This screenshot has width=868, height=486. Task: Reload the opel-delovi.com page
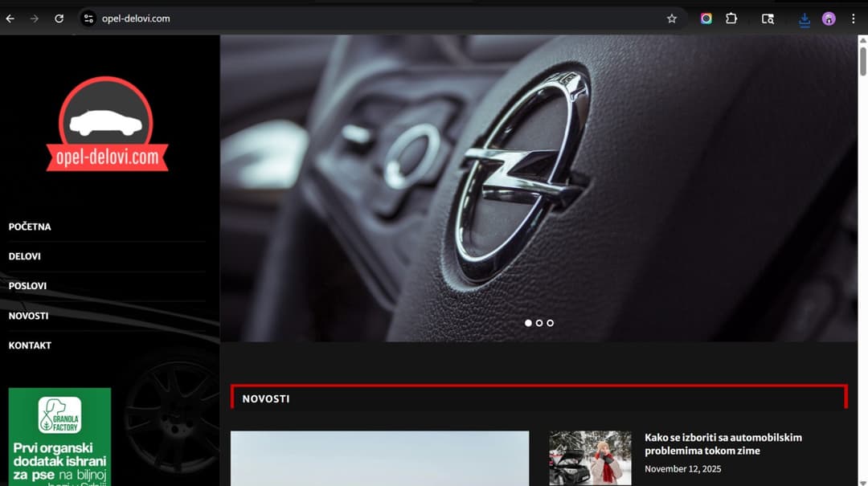(59, 18)
